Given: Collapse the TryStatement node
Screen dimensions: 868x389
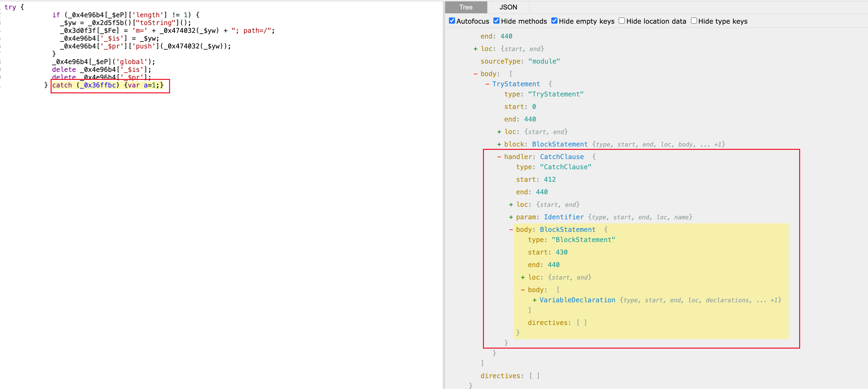Looking at the screenshot, I should tap(487, 84).
